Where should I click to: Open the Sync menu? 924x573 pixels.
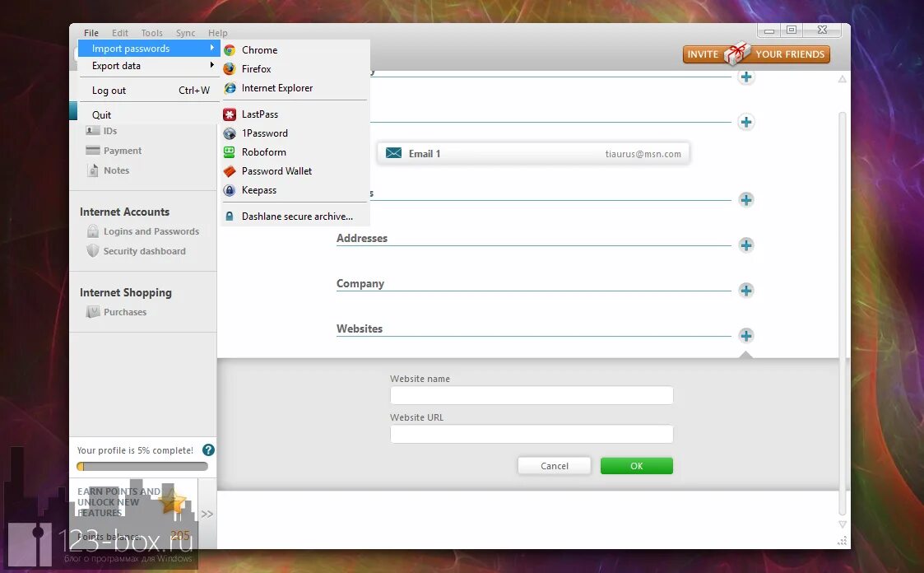[185, 33]
